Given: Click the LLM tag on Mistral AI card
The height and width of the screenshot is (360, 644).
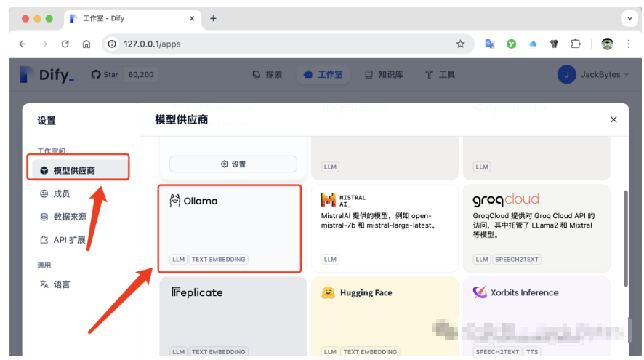Looking at the screenshot, I should [x=330, y=260].
